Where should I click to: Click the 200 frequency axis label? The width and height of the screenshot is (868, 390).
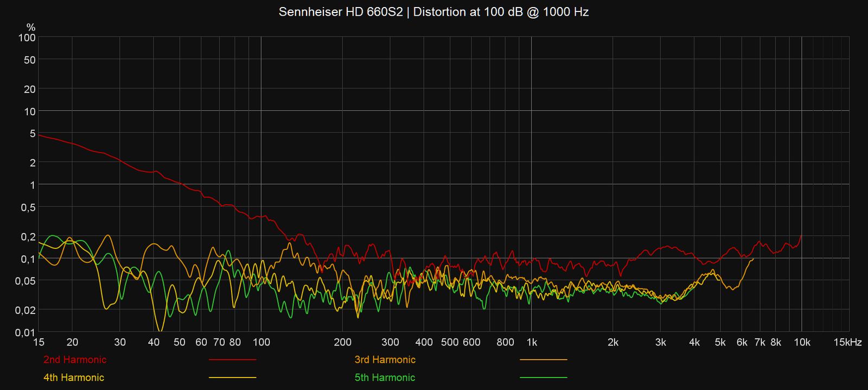point(343,342)
